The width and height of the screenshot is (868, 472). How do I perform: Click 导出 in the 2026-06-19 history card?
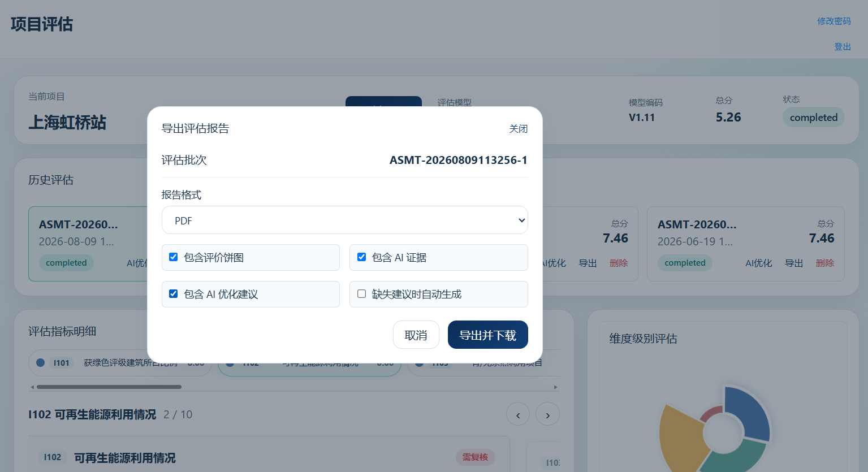pyautogui.click(x=794, y=263)
